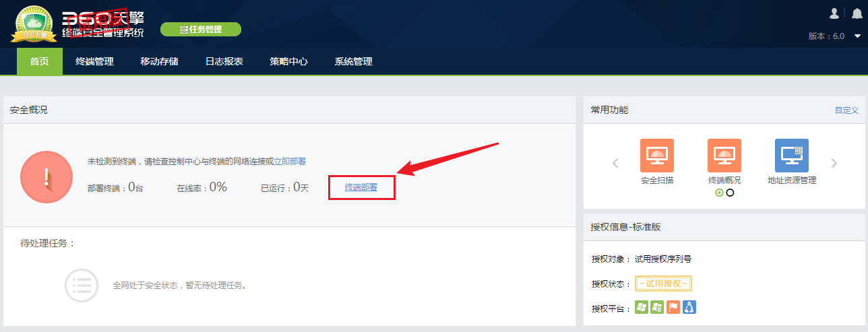868x332 pixels.
Task: Click the 待处理任务 heading
Action: click(48, 243)
